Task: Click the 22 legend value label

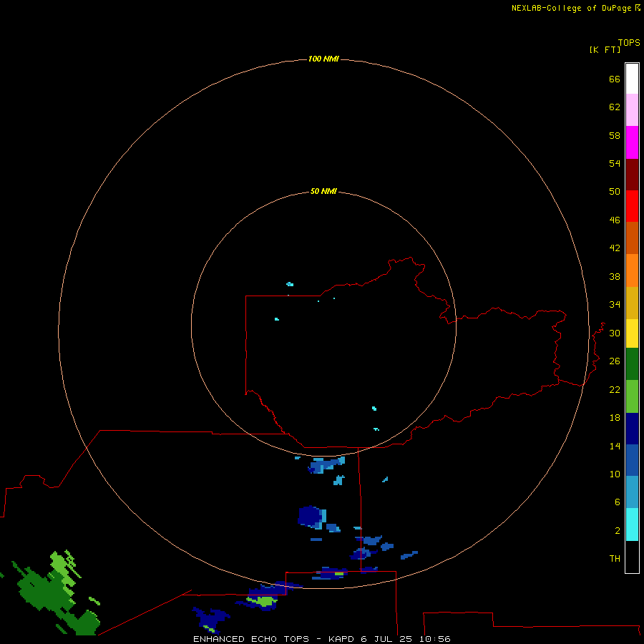Action: pos(615,389)
